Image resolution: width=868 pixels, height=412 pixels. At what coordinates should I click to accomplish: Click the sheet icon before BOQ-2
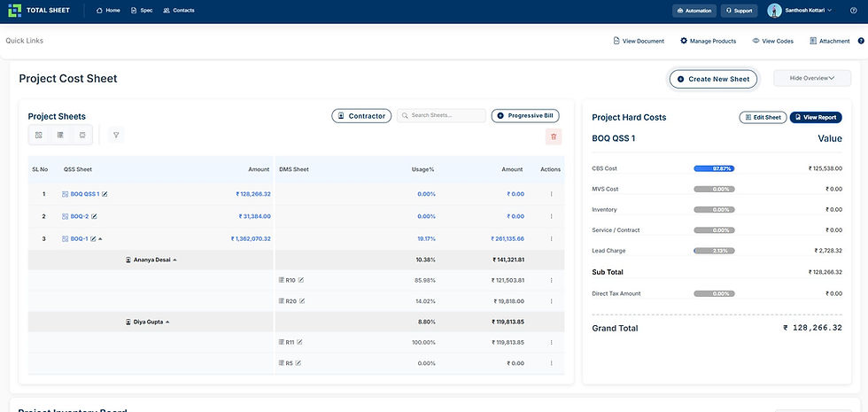[66, 216]
